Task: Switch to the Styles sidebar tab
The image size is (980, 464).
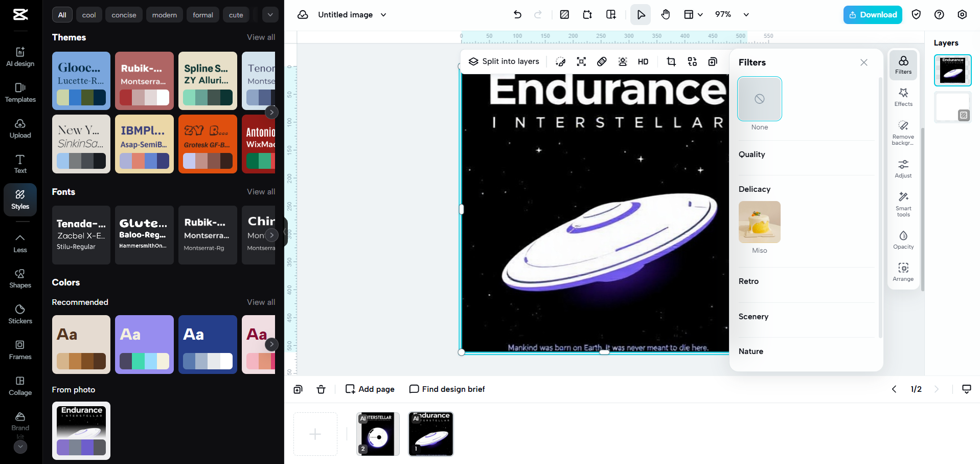Action: pos(20,200)
